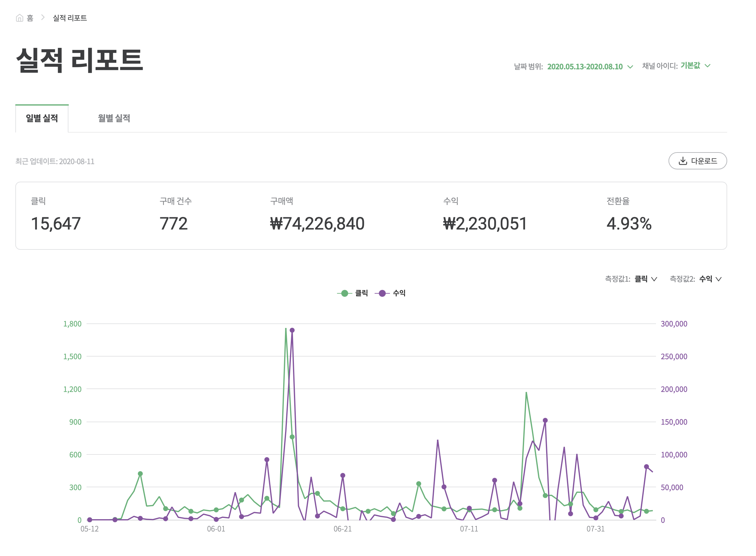The width and height of the screenshot is (756, 556).
Task: Select the 일별 실적 tab
Action: coord(42,118)
